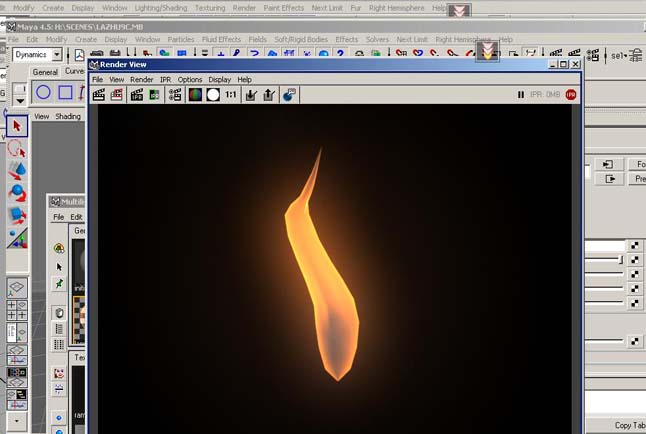Open Maya Fields menu
Image resolution: width=646 pixels, height=434 pixels.
(257, 40)
